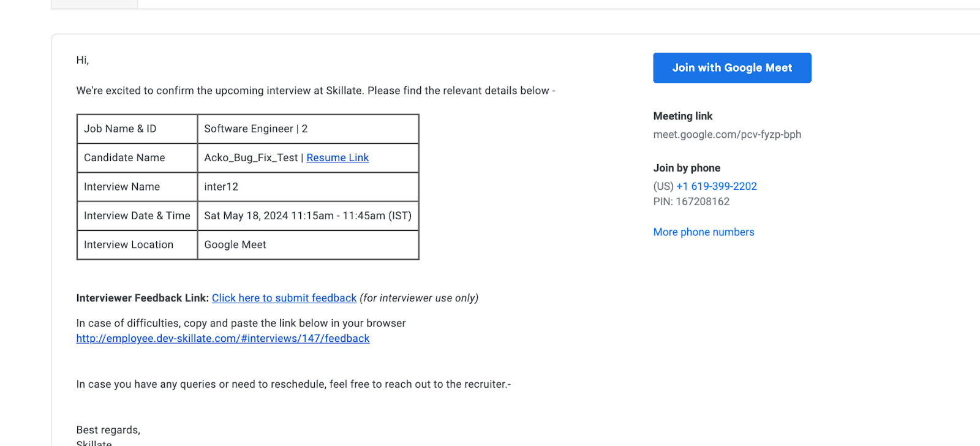Click the In case of difficulties sentence
980x446 pixels.
pyautogui.click(x=241, y=323)
